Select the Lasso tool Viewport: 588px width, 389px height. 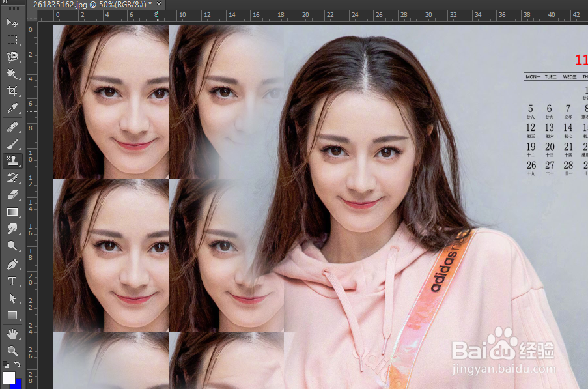pyautogui.click(x=12, y=57)
